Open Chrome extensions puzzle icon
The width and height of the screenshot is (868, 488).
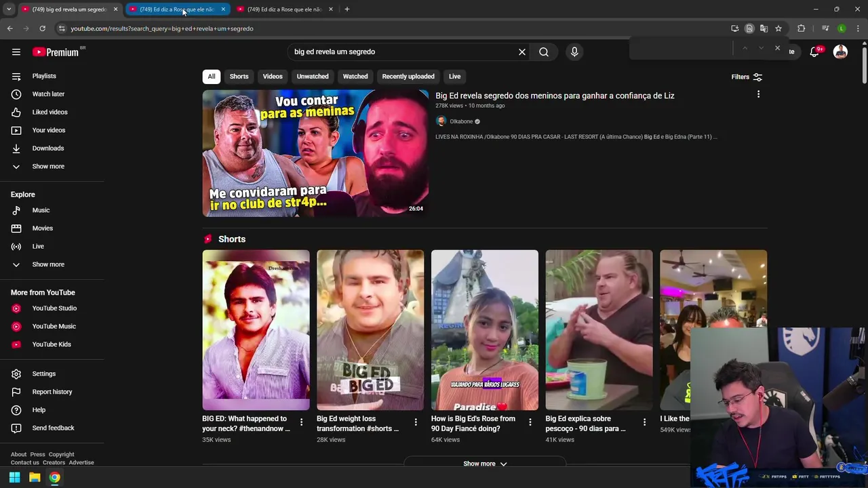[801, 28]
